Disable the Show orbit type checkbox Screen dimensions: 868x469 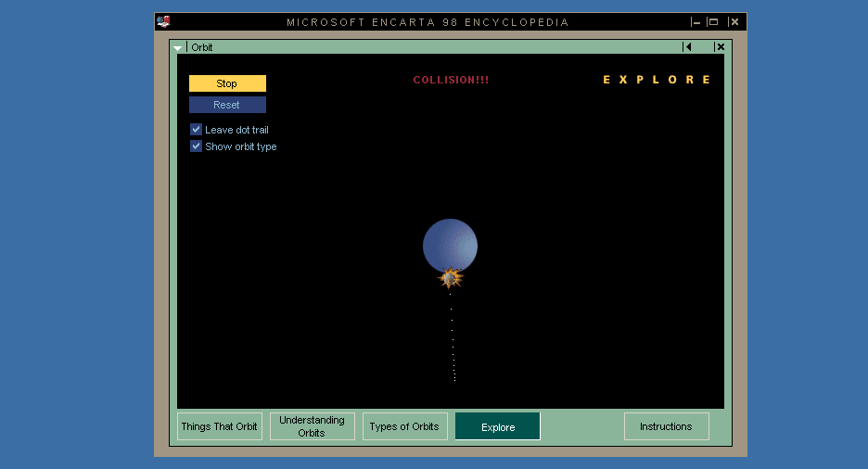click(196, 146)
